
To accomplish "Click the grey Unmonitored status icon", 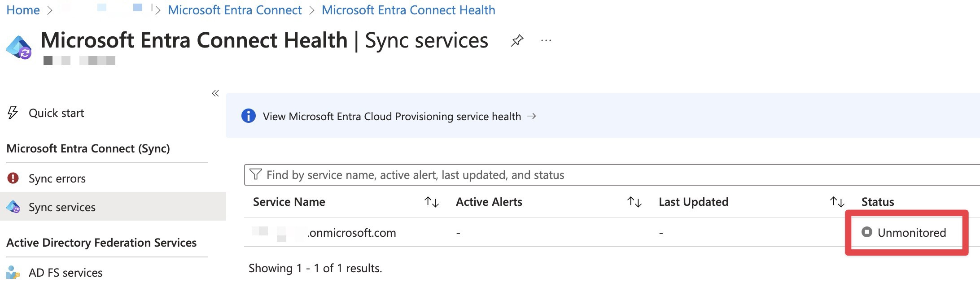I will (867, 232).
